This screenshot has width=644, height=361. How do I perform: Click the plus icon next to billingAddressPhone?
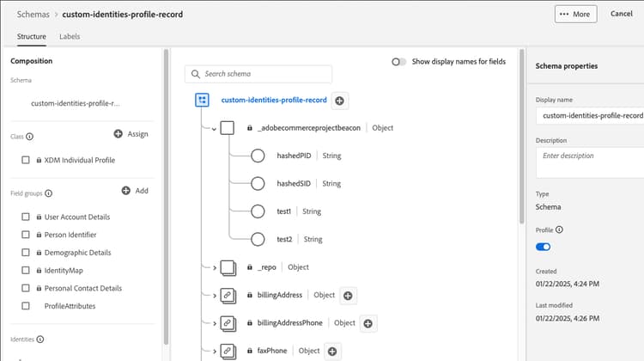pyautogui.click(x=368, y=323)
